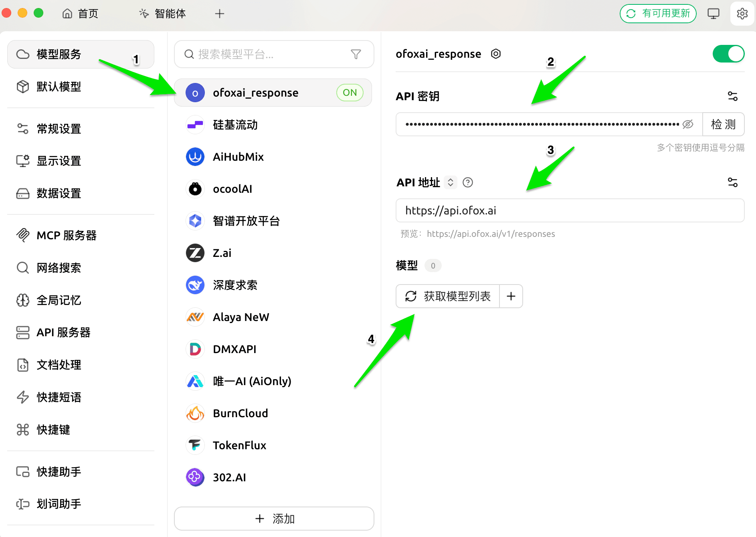756x537 pixels.
Task: Select the 唯一AI (AiOnly) provider icon
Action: tap(195, 381)
